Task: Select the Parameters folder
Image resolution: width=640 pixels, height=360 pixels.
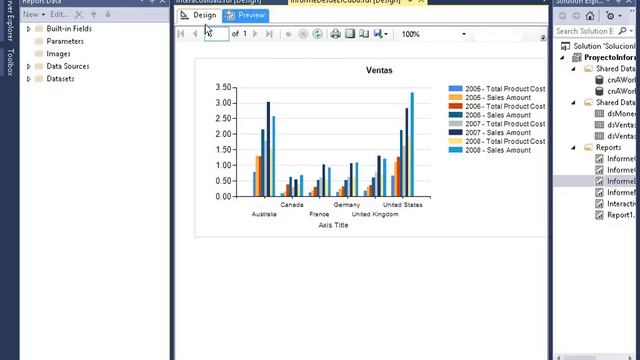Action: point(64,41)
